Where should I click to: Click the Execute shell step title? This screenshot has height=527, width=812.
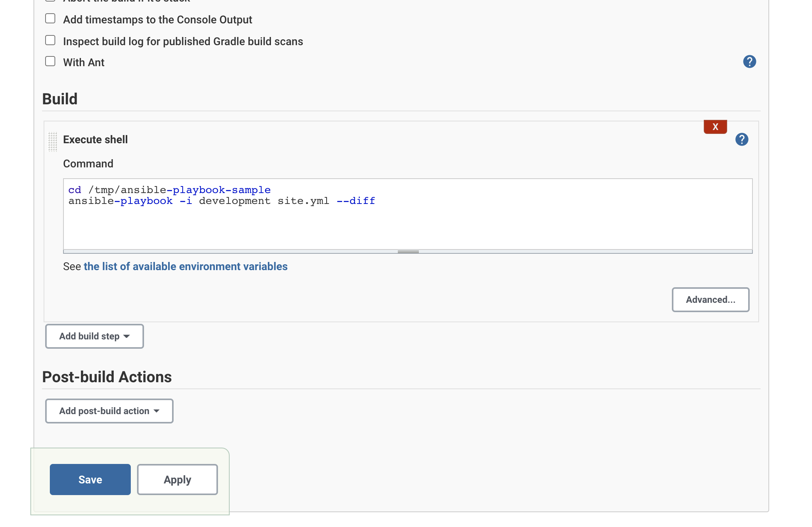tap(95, 139)
